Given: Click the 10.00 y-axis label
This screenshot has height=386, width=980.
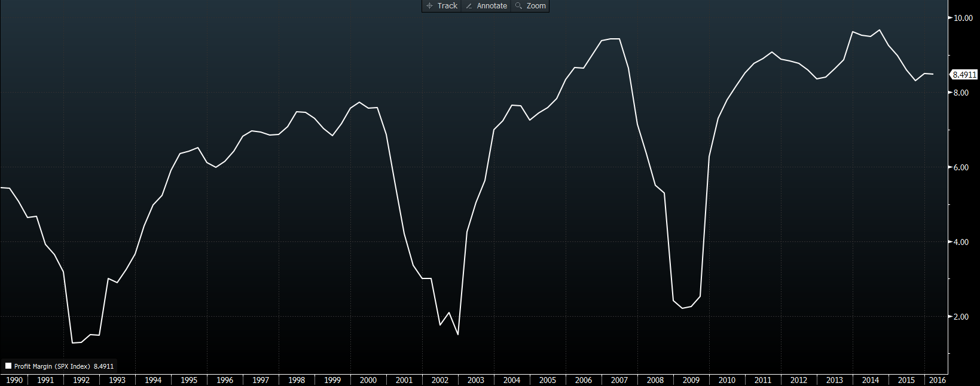Looking at the screenshot, I should pos(963,19).
